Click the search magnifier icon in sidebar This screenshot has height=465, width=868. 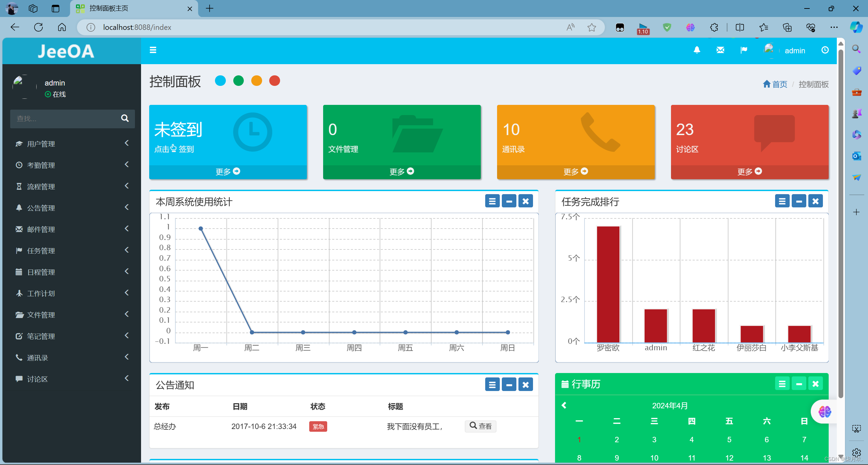[124, 118]
